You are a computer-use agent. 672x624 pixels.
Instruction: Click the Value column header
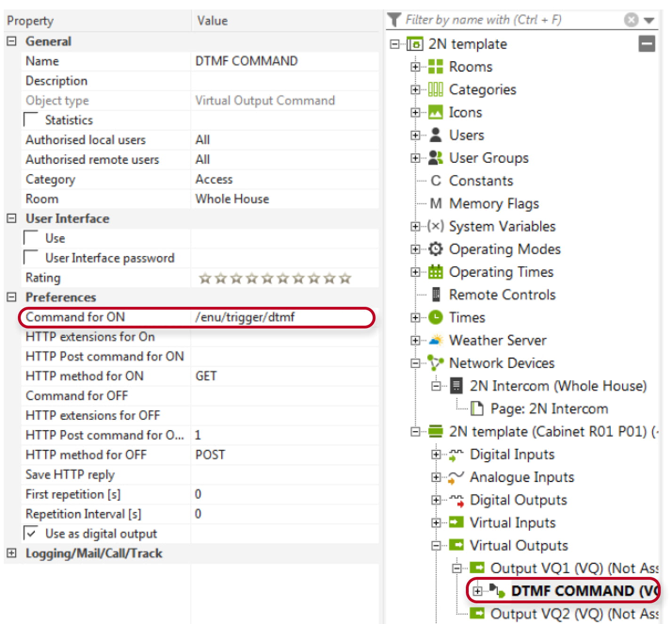(x=284, y=21)
